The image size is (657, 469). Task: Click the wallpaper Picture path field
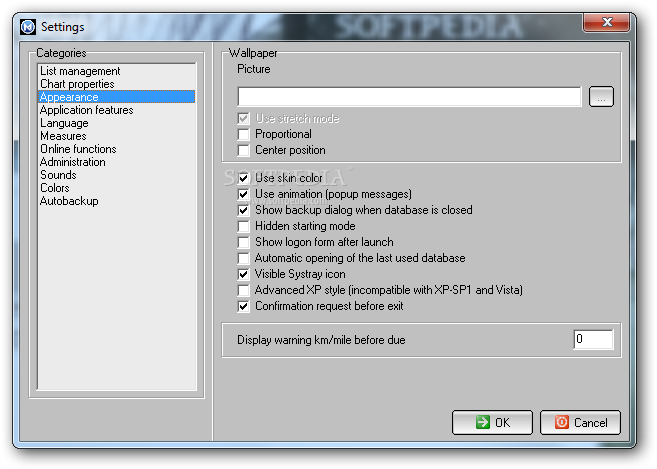tap(409, 96)
